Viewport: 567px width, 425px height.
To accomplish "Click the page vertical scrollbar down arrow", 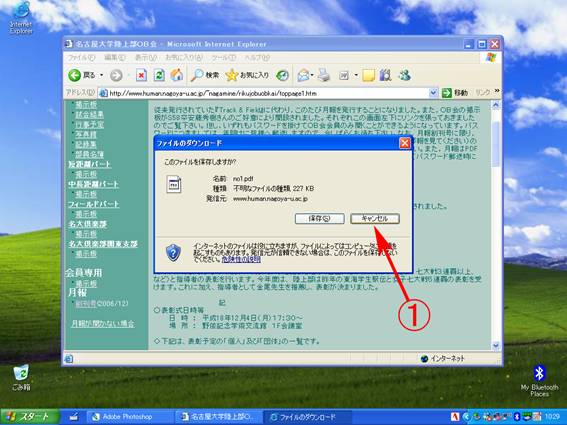I will (x=496, y=345).
